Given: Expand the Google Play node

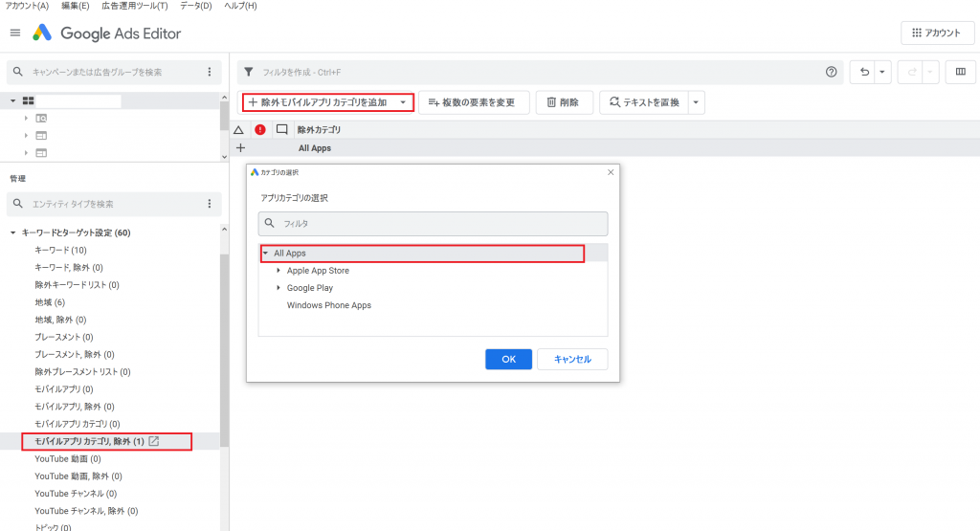Looking at the screenshot, I should tap(278, 288).
